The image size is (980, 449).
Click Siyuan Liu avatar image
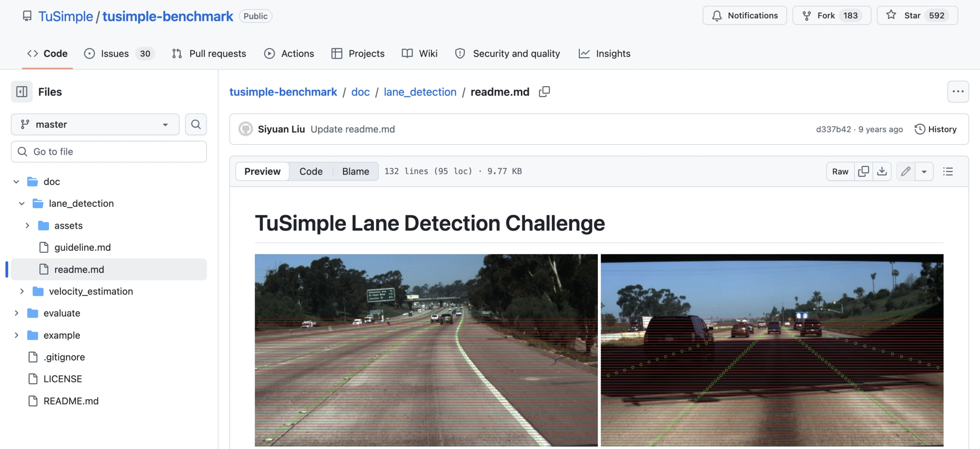pyautogui.click(x=246, y=129)
